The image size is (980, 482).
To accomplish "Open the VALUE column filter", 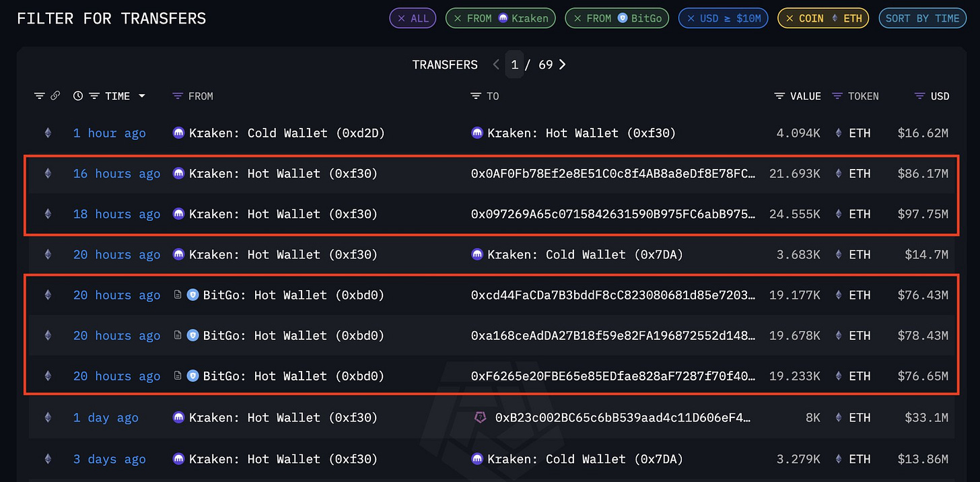I will tap(779, 96).
